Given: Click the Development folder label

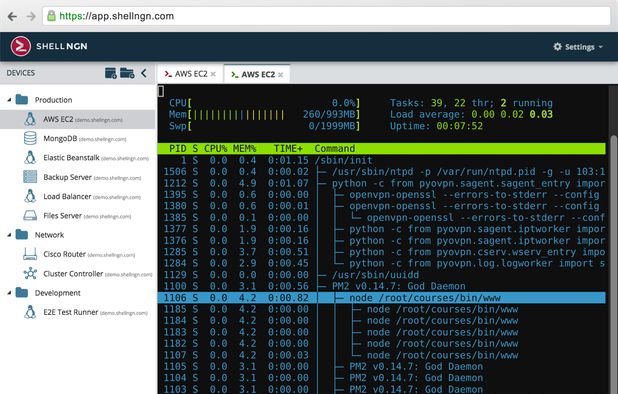Looking at the screenshot, I should [58, 293].
